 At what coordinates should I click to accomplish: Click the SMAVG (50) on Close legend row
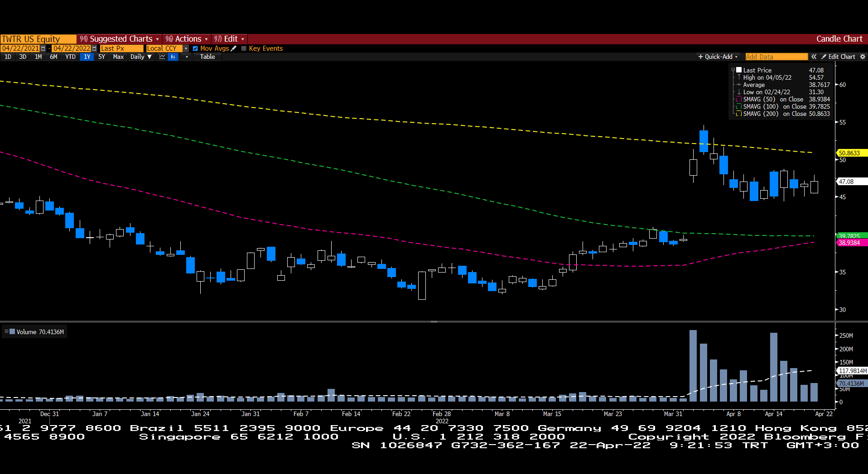coord(783,99)
